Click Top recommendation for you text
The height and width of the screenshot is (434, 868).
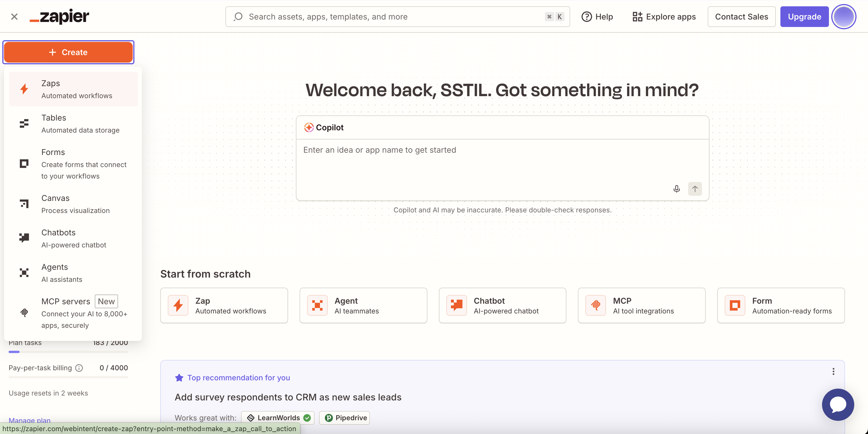pos(239,377)
